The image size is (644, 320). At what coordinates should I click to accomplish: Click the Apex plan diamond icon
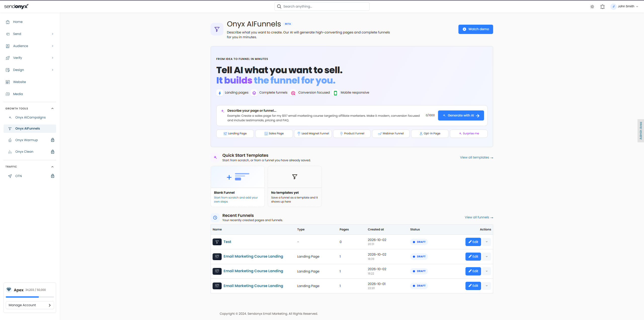9,290
